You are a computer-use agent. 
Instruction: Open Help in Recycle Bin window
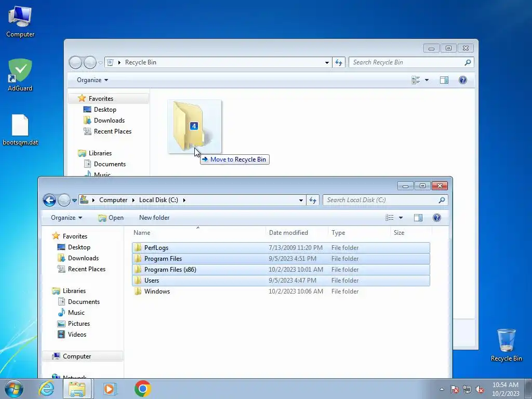(x=463, y=80)
